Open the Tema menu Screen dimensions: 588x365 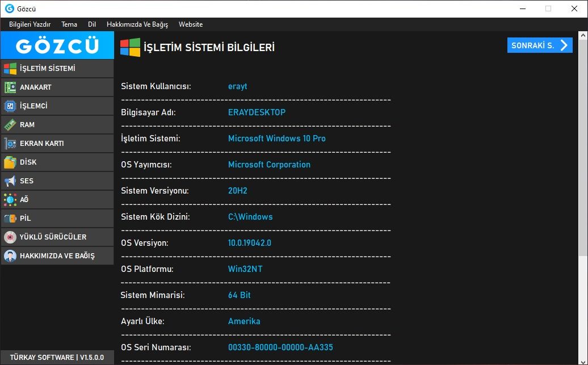pyautogui.click(x=69, y=24)
